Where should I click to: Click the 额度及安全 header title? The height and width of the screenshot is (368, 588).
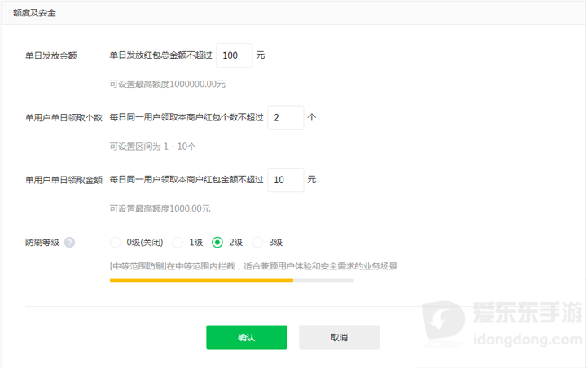tap(34, 13)
